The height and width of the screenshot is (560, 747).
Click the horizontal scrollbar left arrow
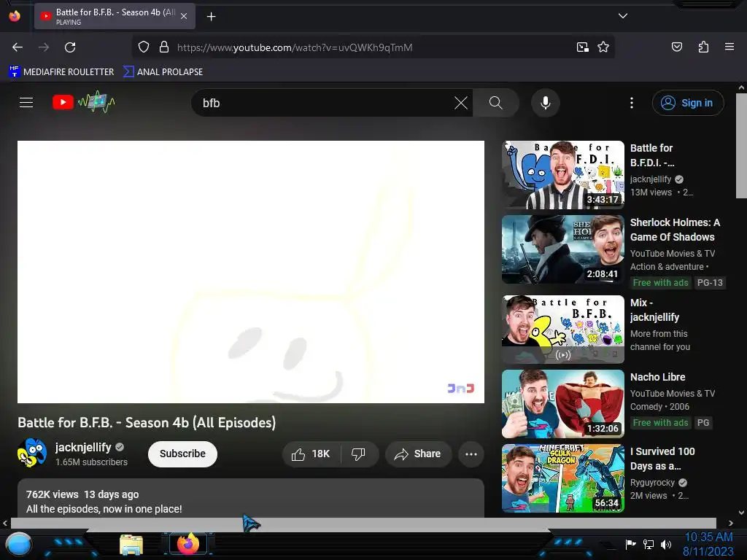(x=5, y=523)
